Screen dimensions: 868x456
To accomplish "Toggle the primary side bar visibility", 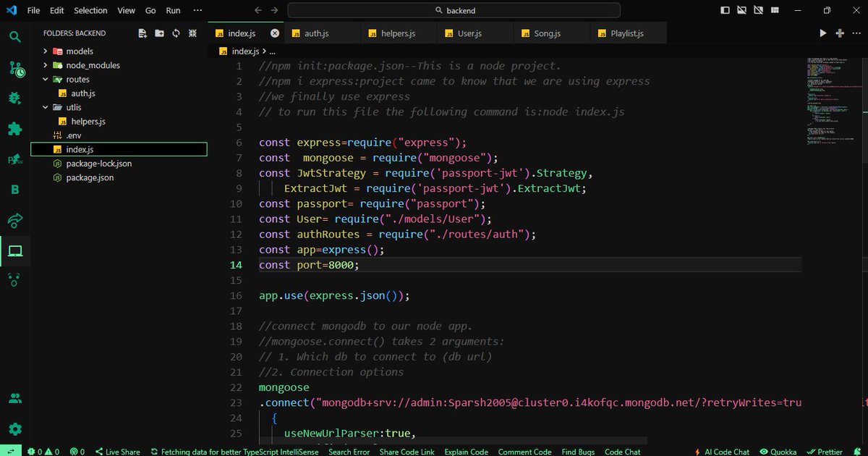I will click(x=725, y=10).
